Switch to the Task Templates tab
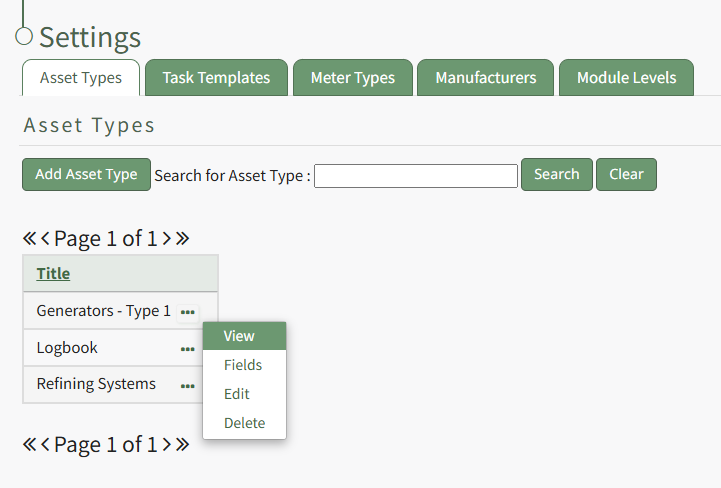 (216, 78)
